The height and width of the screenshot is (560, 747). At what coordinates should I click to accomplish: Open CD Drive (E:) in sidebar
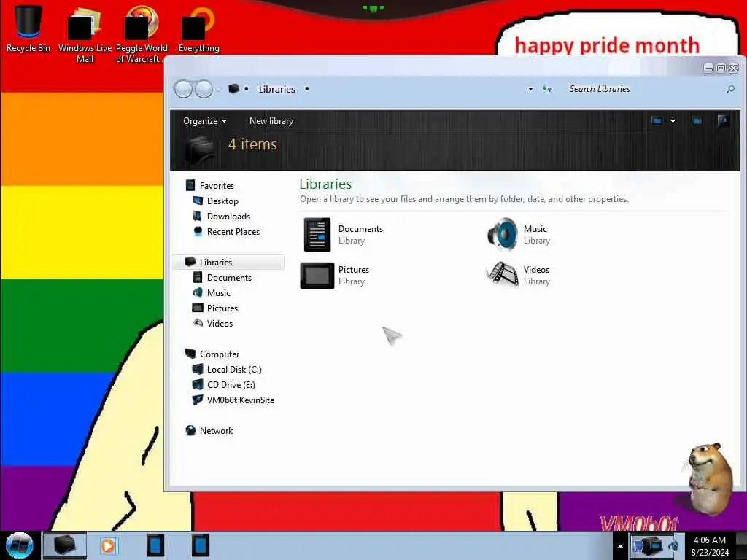[x=223, y=385]
